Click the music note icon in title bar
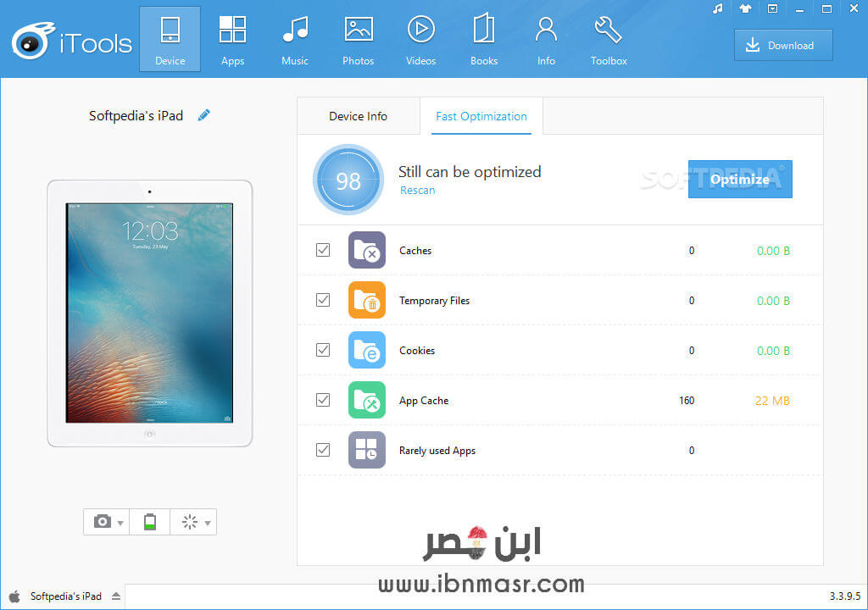This screenshot has width=868, height=610. pyautogui.click(x=717, y=8)
